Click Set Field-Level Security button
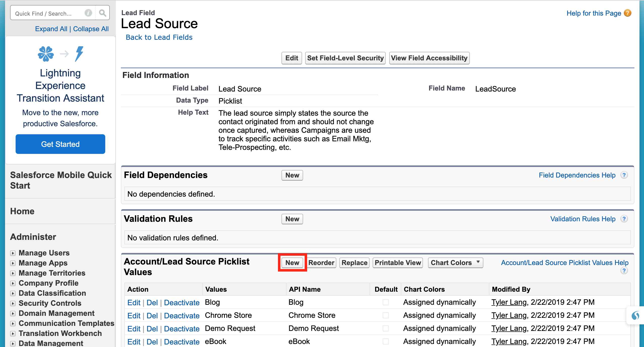Screen dimensions: 644x347 point(345,58)
